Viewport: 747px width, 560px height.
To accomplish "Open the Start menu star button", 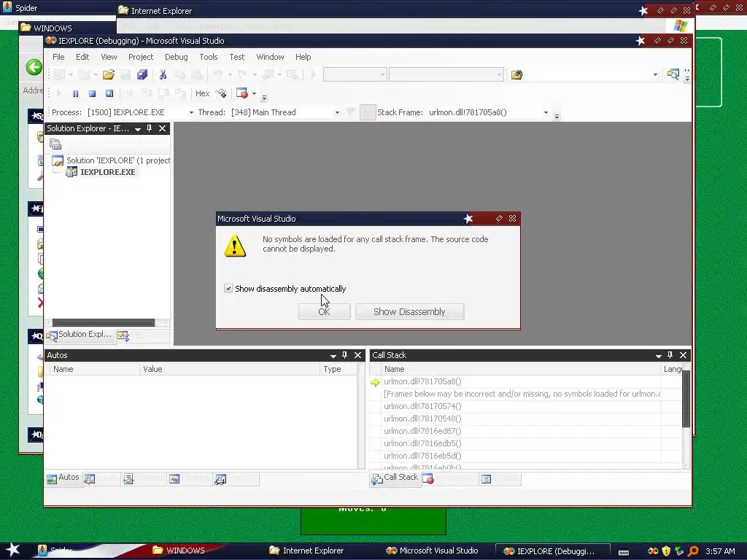I will (x=12, y=550).
